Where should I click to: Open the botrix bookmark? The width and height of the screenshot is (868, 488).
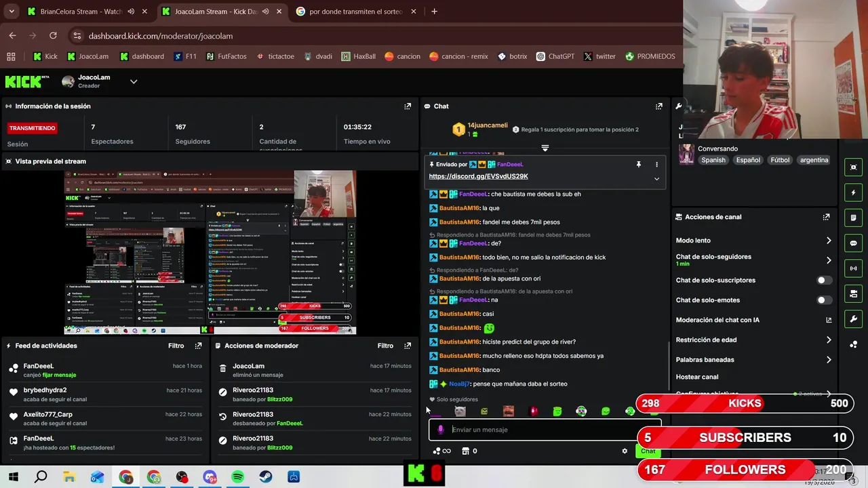pyautogui.click(x=512, y=56)
